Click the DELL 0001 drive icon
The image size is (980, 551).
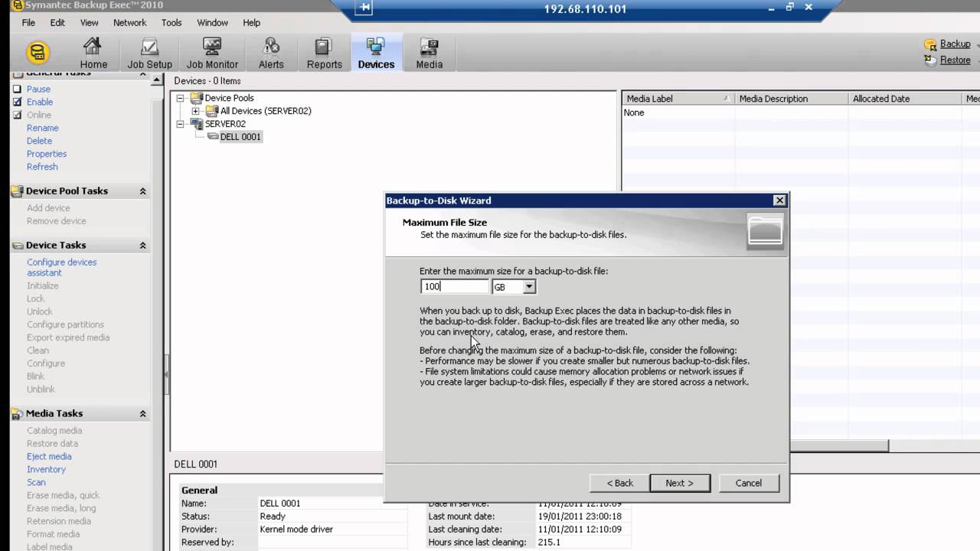[213, 137]
